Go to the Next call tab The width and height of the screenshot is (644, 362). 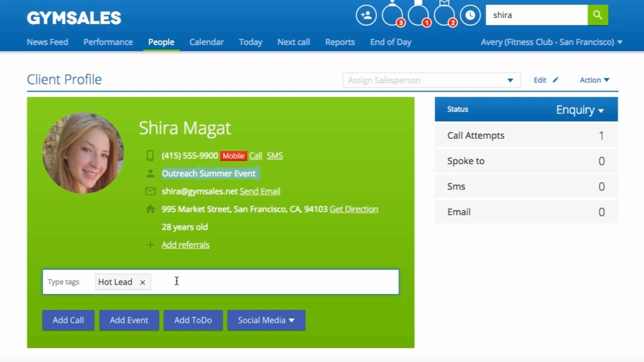coord(293,42)
